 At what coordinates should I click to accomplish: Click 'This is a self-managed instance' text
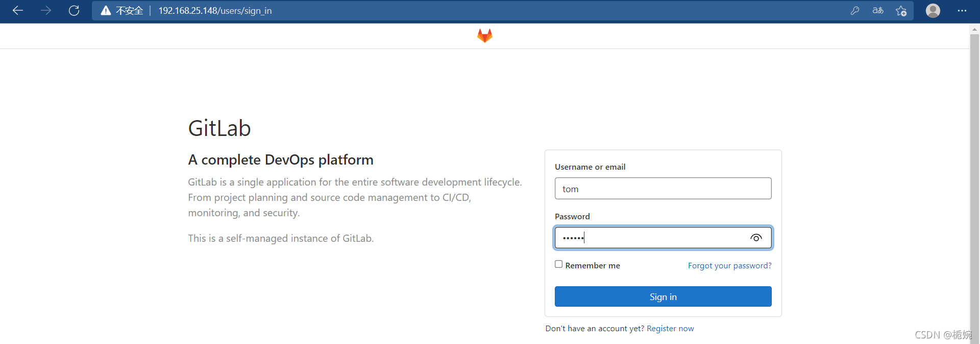pos(281,238)
